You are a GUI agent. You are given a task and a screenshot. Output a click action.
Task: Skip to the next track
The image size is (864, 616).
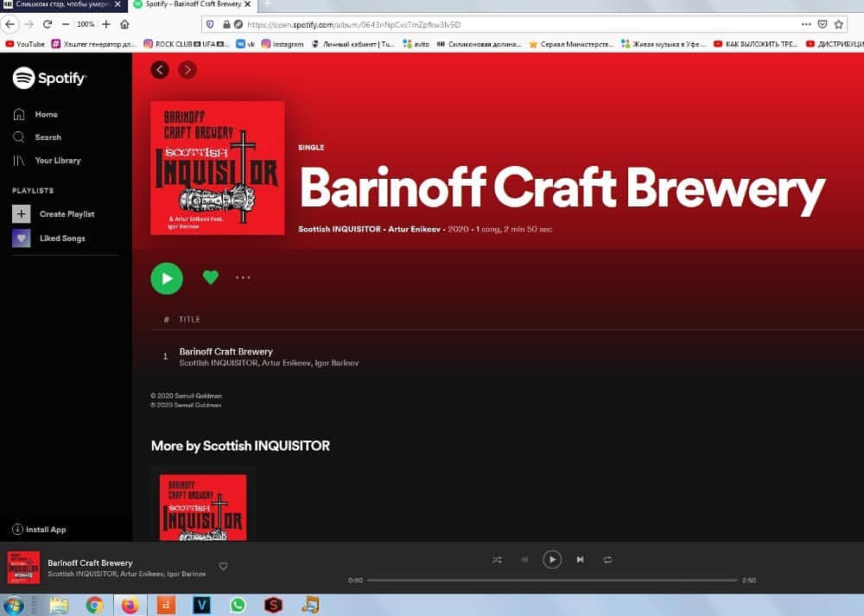coord(581,560)
